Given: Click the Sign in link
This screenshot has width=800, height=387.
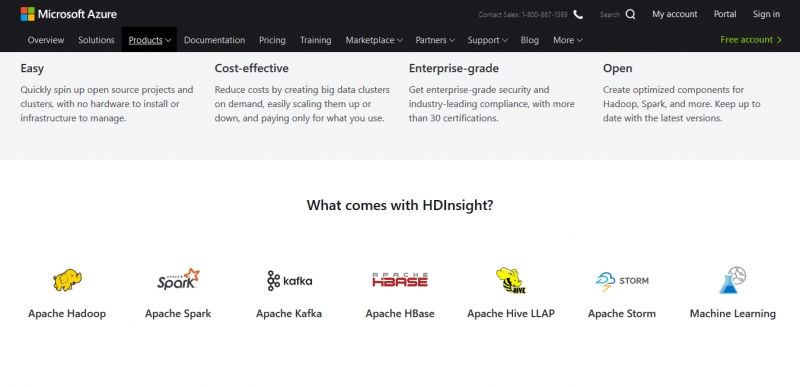Looking at the screenshot, I should [766, 14].
